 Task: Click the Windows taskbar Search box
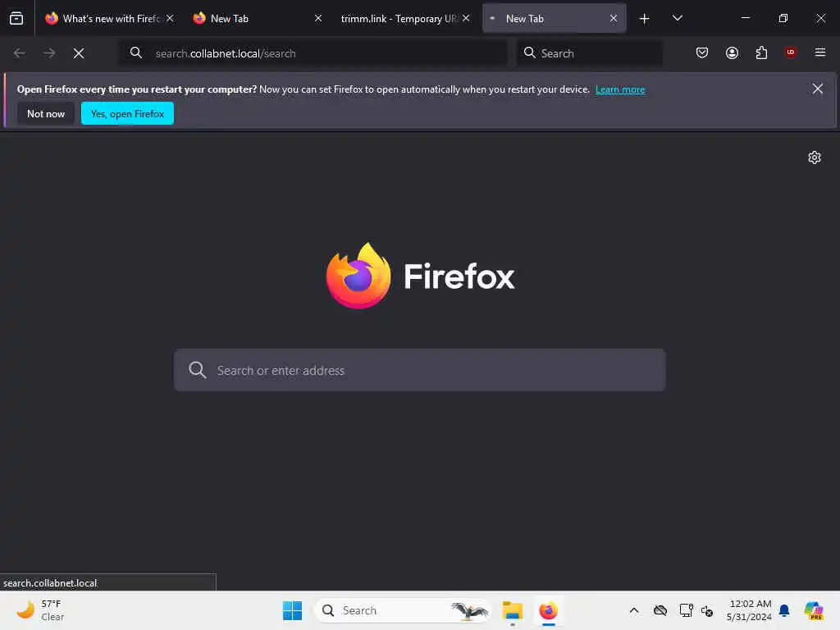403,610
